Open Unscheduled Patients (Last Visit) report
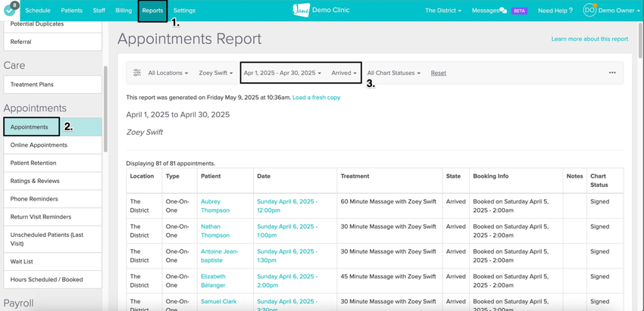Screen dimensions: 644x311 coord(52,239)
